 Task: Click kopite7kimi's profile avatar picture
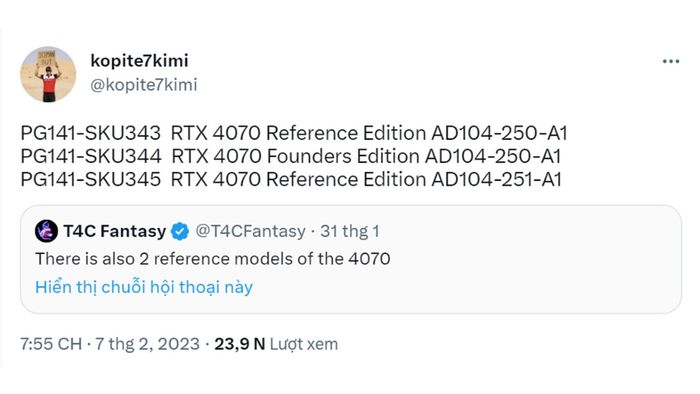48,74
